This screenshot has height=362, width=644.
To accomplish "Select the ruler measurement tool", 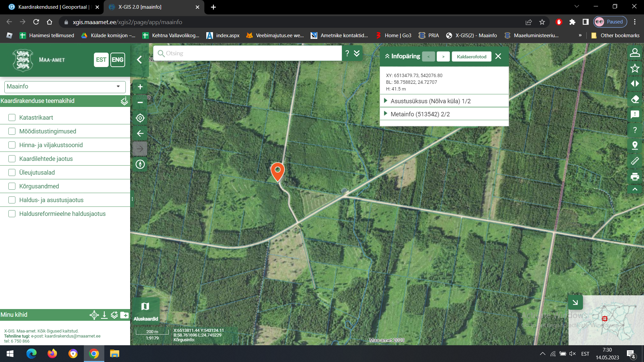I will (635, 161).
